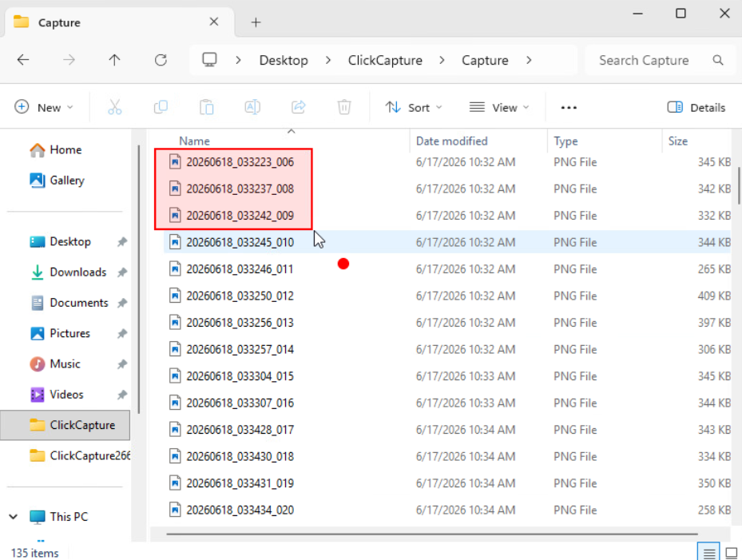This screenshot has width=742, height=560.
Task: Open Downloads in the navigation pane
Action: pos(78,272)
